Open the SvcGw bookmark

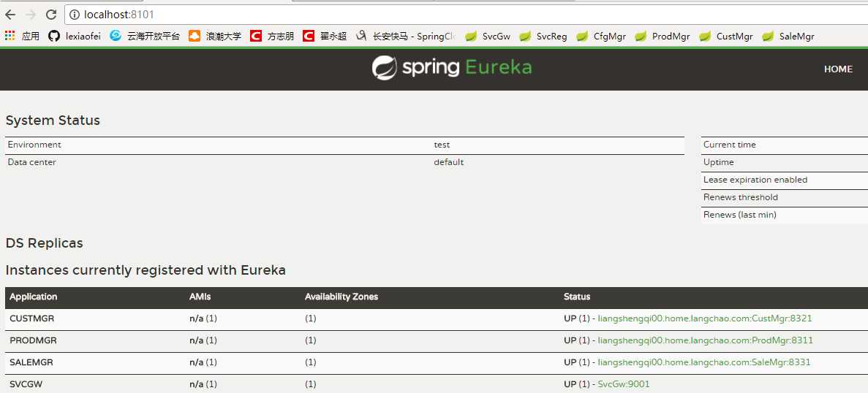487,37
